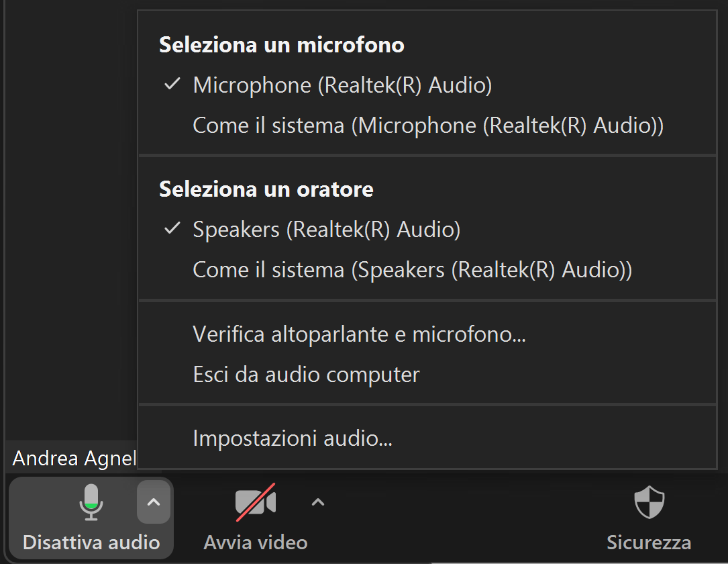Viewport: 728px width, 564px height.
Task: Choose Come il sistema speakers option
Action: point(427,270)
